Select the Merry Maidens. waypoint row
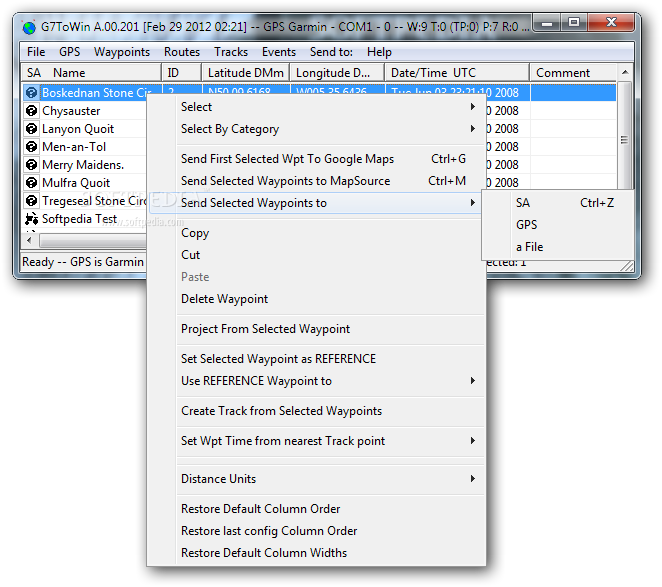 (85, 164)
